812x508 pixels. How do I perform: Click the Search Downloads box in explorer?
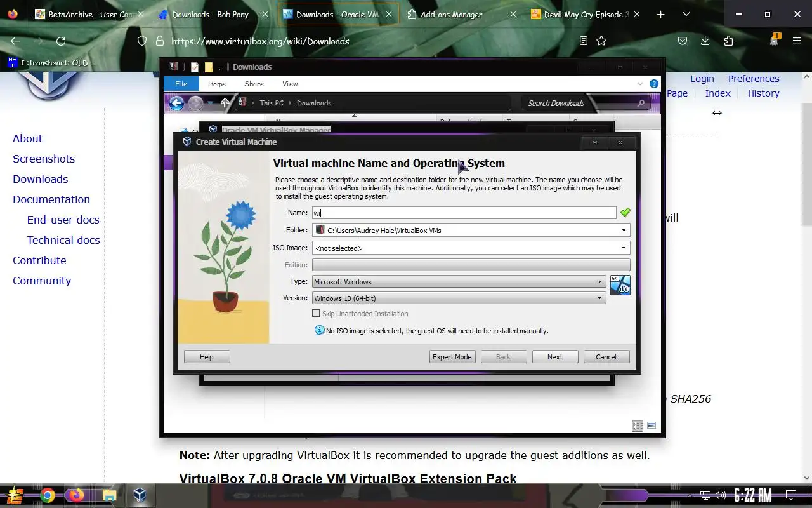coord(586,103)
